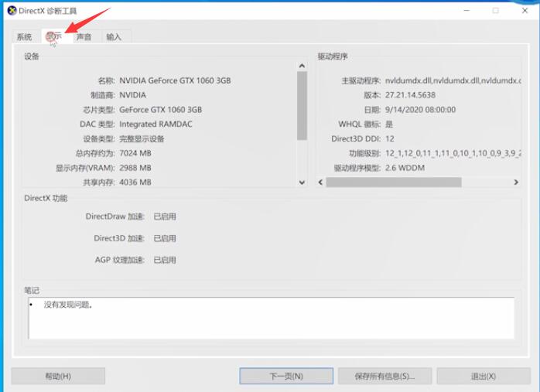Screen dimensions: 540x392
Task: Click the manufacturer value NVIDIA
Action: point(132,95)
